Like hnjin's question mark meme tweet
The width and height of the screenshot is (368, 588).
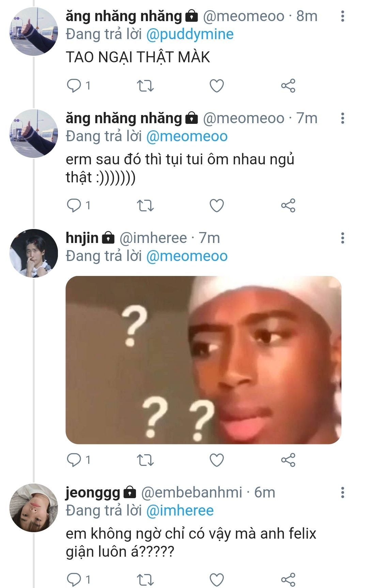point(217,460)
